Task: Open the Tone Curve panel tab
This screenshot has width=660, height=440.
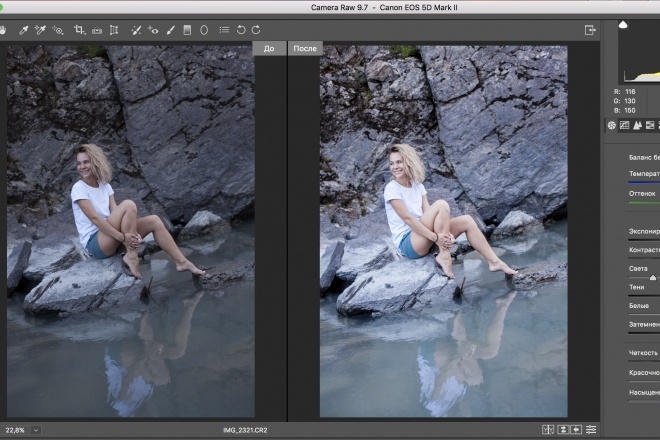Action: (x=625, y=125)
